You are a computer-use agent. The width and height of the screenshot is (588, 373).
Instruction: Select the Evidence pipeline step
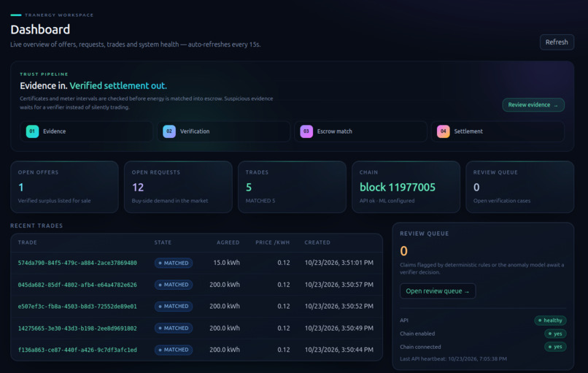[x=86, y=131]
